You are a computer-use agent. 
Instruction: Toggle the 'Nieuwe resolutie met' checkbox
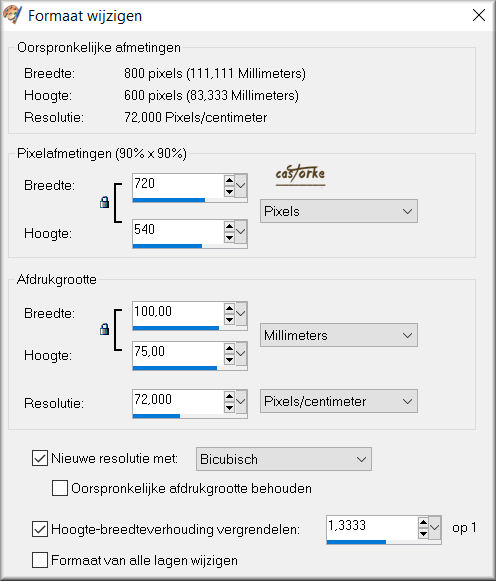coord(40,458)
